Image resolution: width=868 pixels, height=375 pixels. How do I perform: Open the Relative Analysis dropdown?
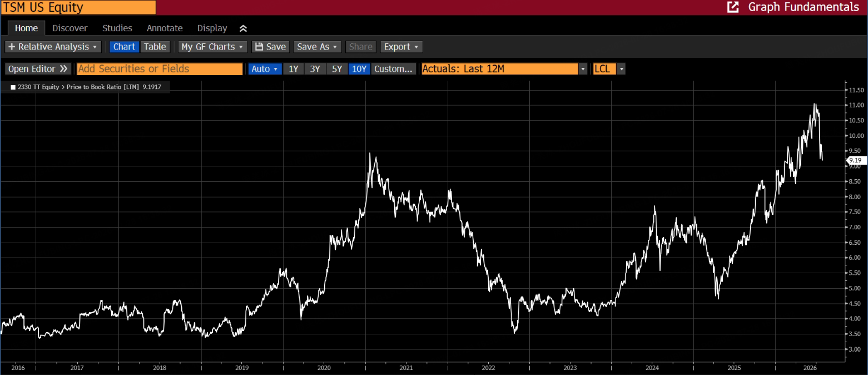(x=53, y=47)
